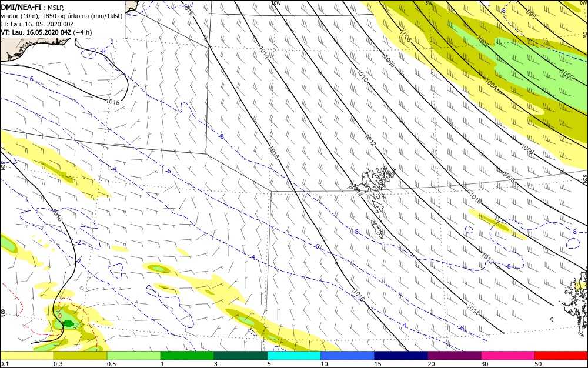The image size is (588, 368).
Task: Click the '998' isobar label
Action: pyautogui.click(x=530, y=15)
